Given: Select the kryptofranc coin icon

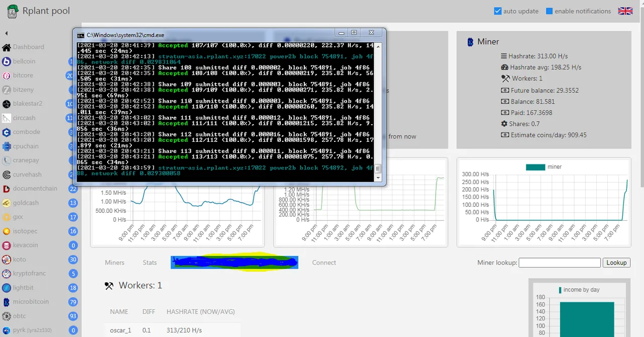Looking at the screenshot, I should tap(7, 274).
